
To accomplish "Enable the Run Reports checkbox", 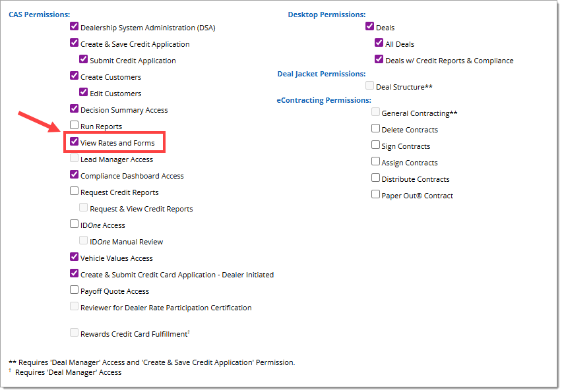I will click(x=75, y=126).
